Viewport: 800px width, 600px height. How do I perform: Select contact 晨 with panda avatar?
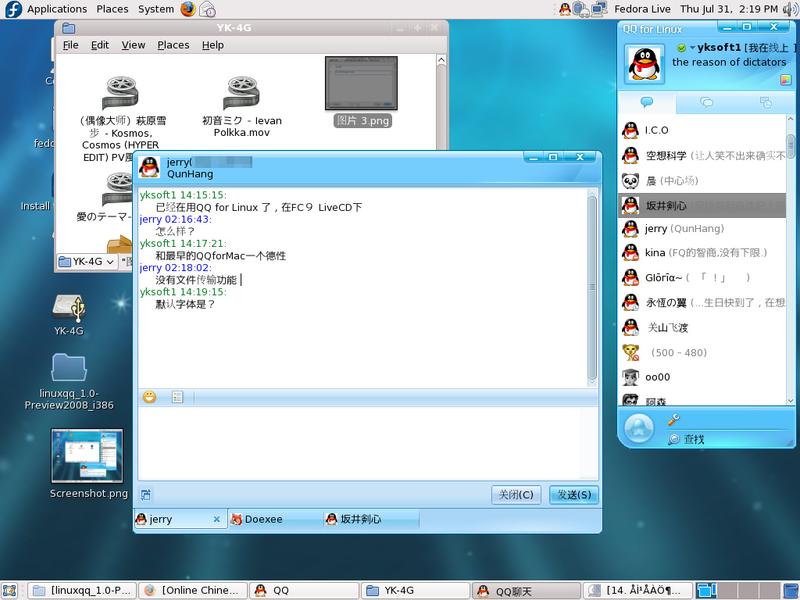click(x=703, y=181)
